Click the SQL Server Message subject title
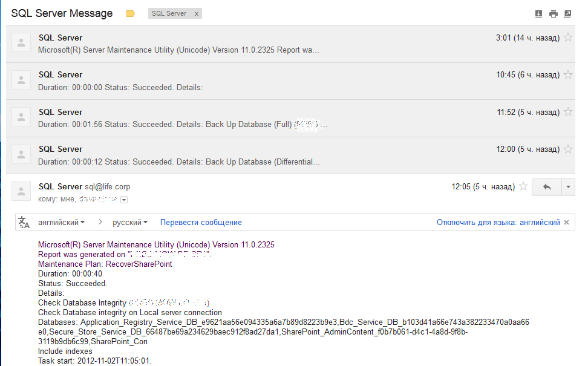The image size is (588, 366). click(62, 13)
